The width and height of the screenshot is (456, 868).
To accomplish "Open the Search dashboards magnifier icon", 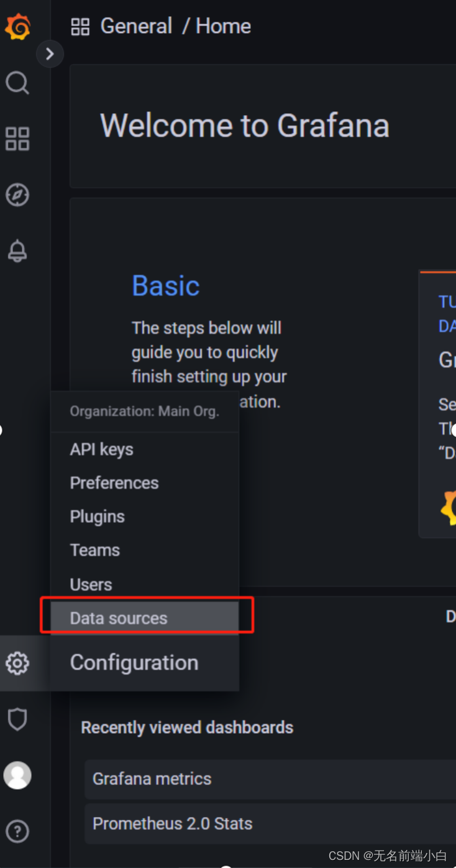I will click(x=17, y=82).
